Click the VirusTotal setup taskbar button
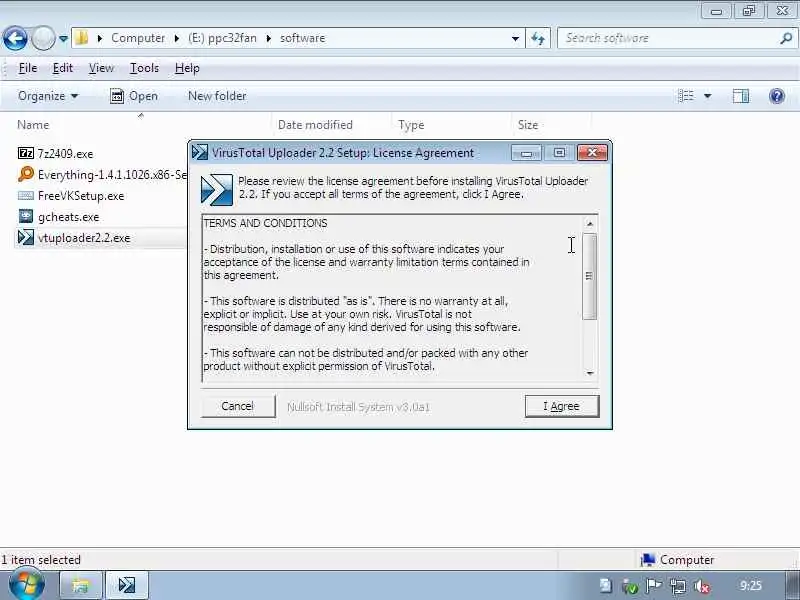The height and width of the screenshot is (600, 800). pos(127,585)
